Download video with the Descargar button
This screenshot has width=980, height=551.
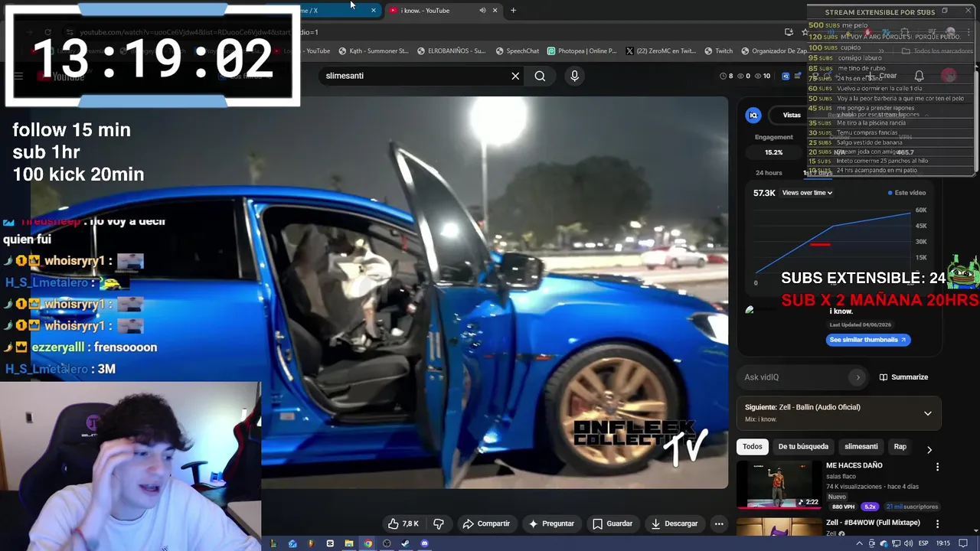pos(675,523)
